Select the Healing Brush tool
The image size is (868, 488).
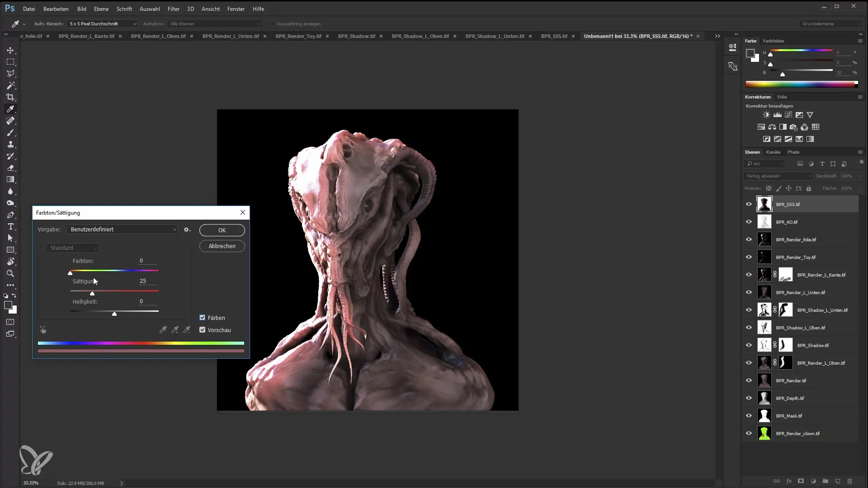pos(10,121)
